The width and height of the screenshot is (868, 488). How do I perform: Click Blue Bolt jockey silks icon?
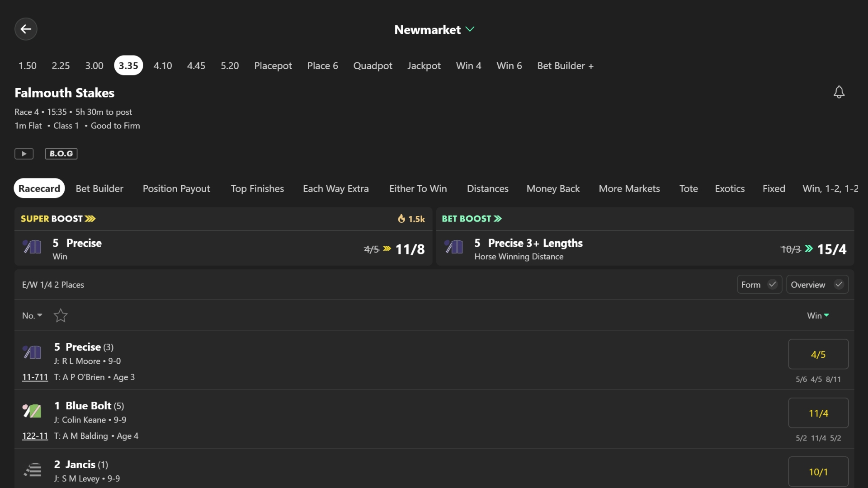click(32, 411)
